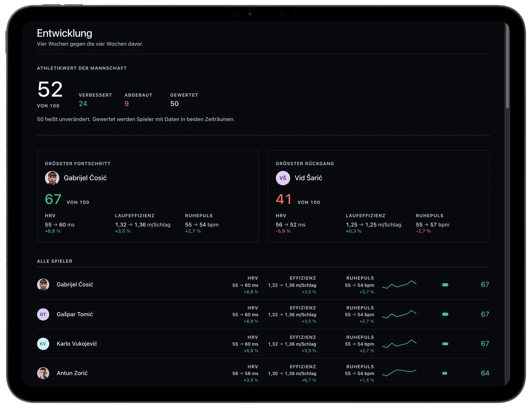Open Antun Zorić player row
Screen dimensions: 532x408
coord(263,373)
